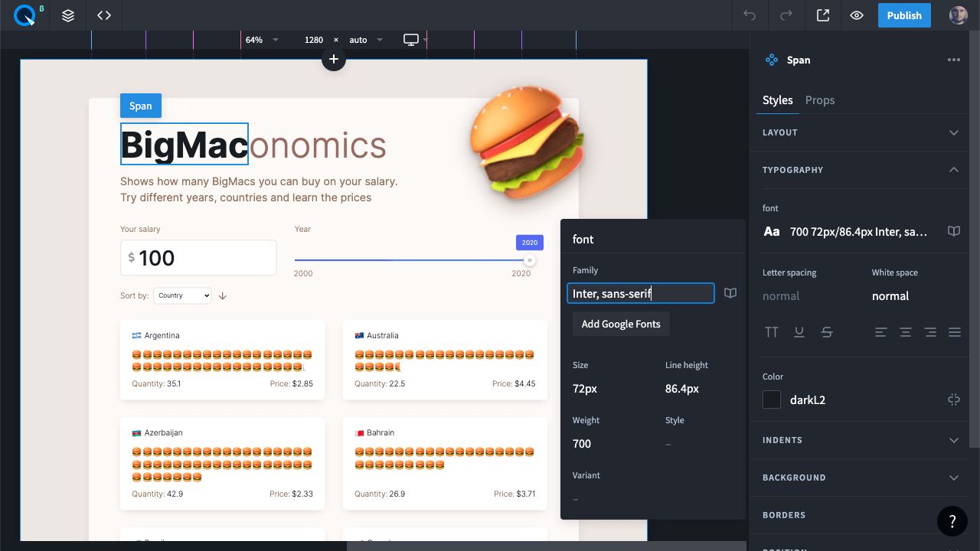Open the user profile avatar
The height and width of the screenshot is (551, 980).
[958, 15]
